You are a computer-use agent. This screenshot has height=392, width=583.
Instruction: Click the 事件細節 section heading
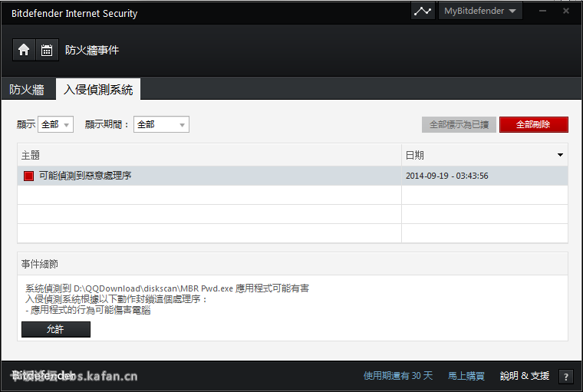(40, 264)
